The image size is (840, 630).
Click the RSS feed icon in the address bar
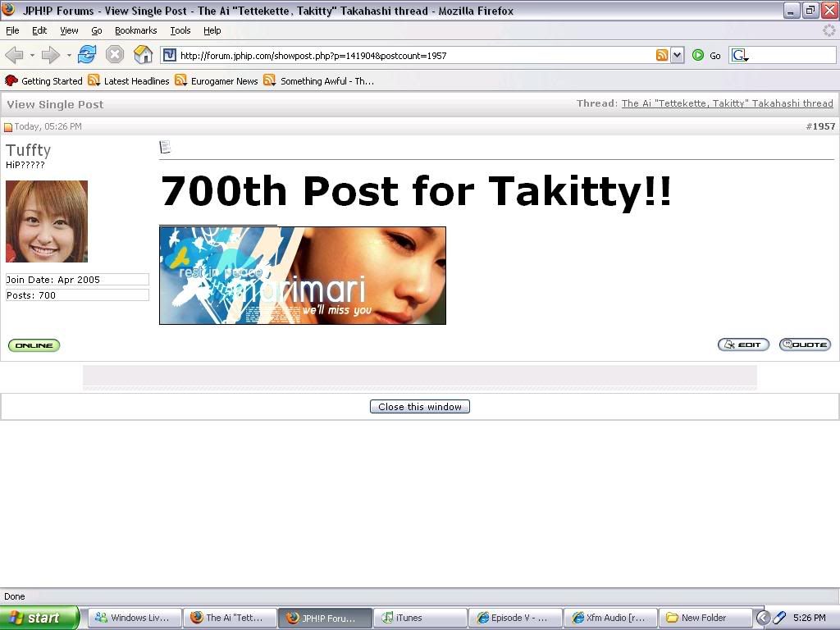click(x=662, y=55)
